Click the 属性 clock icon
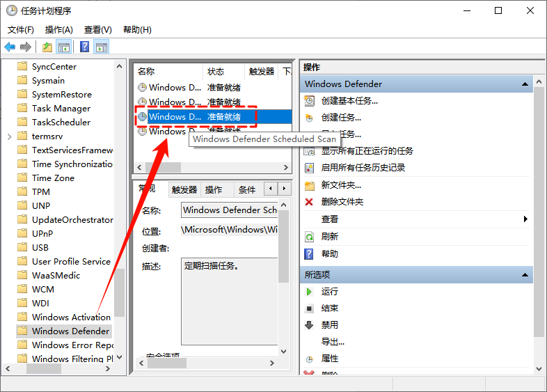The image size is (547, 392). [x=309, y=359]
